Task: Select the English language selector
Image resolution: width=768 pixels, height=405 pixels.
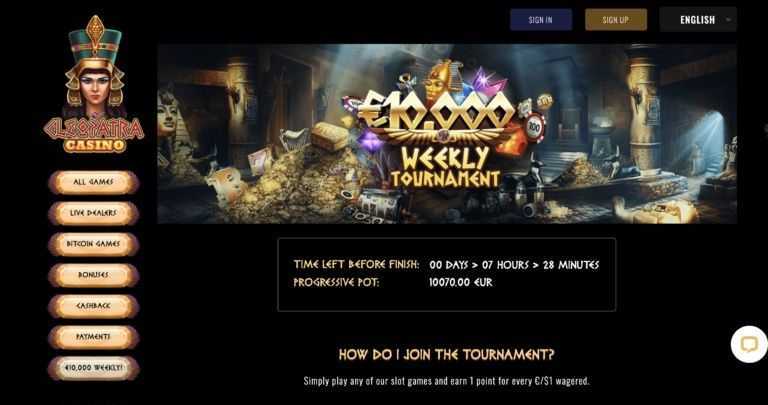Action: pyautogui.click(x=697, y=20)
